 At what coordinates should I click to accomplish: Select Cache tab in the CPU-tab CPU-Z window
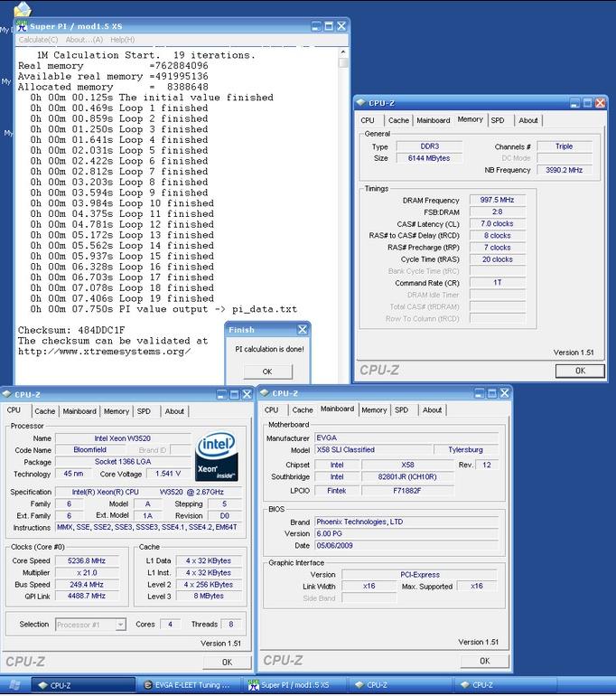point(45,411)
